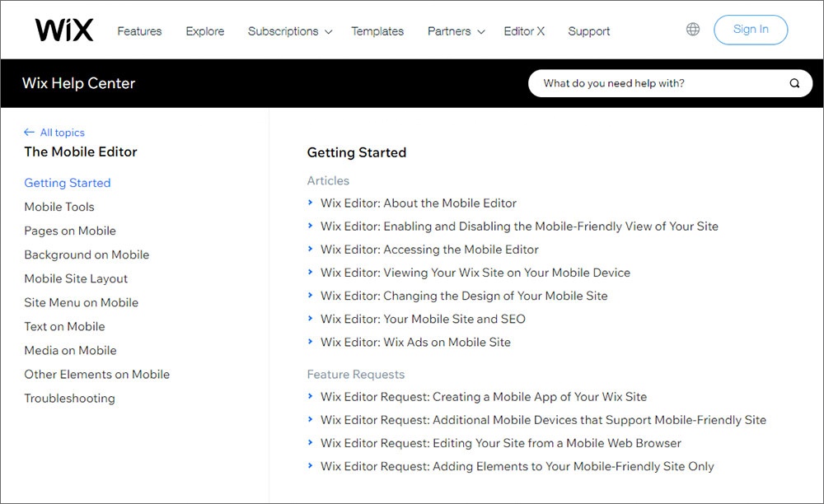Open request Additional Mobile Devices that Support Mobile-Friendly Site
The image size is (824, 504).
point(543,420)
